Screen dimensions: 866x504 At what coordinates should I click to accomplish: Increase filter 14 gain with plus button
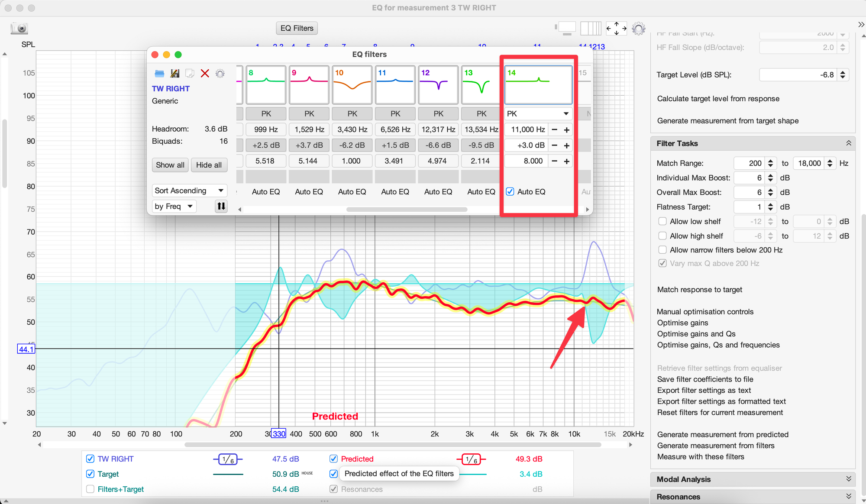[566, 145]
